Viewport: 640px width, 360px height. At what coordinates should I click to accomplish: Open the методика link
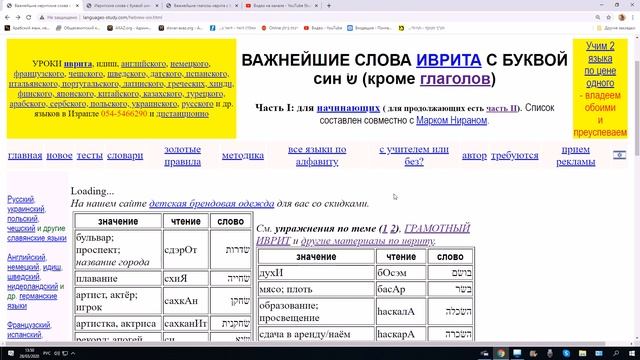(243, 156)
